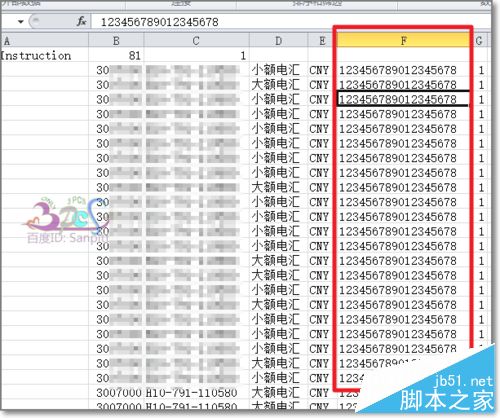
Task: Click the cell containing Instruction
Action: 44,55
